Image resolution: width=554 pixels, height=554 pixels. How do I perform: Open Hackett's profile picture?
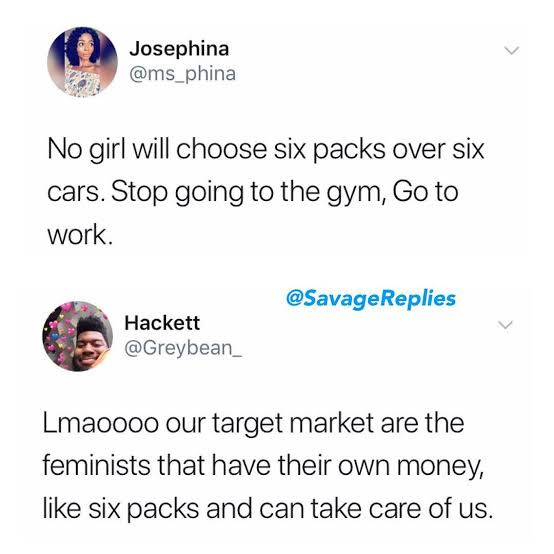pos(78,336)
